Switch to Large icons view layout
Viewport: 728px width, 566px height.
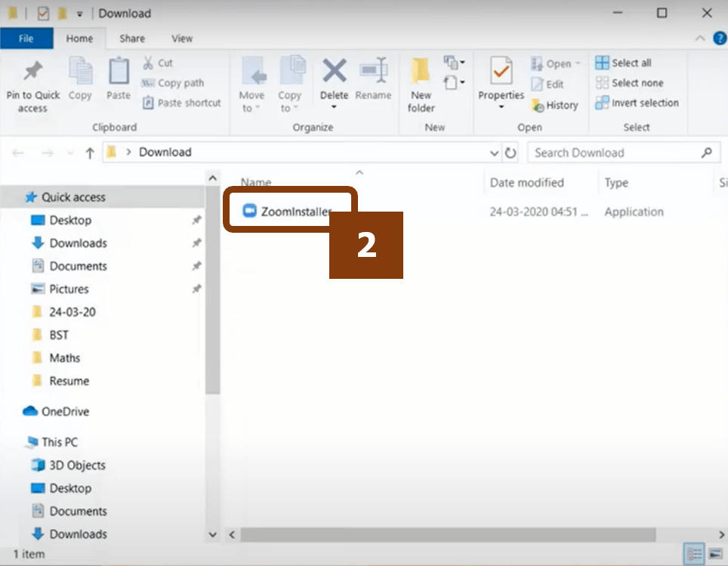[x=715, y=554]
